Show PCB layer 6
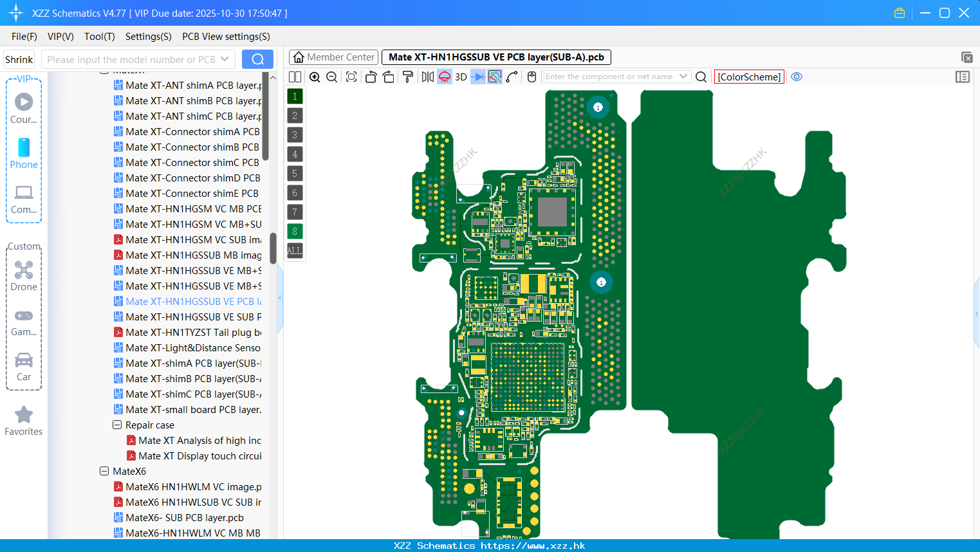This screenshot has width=980, height=552. 295,192
